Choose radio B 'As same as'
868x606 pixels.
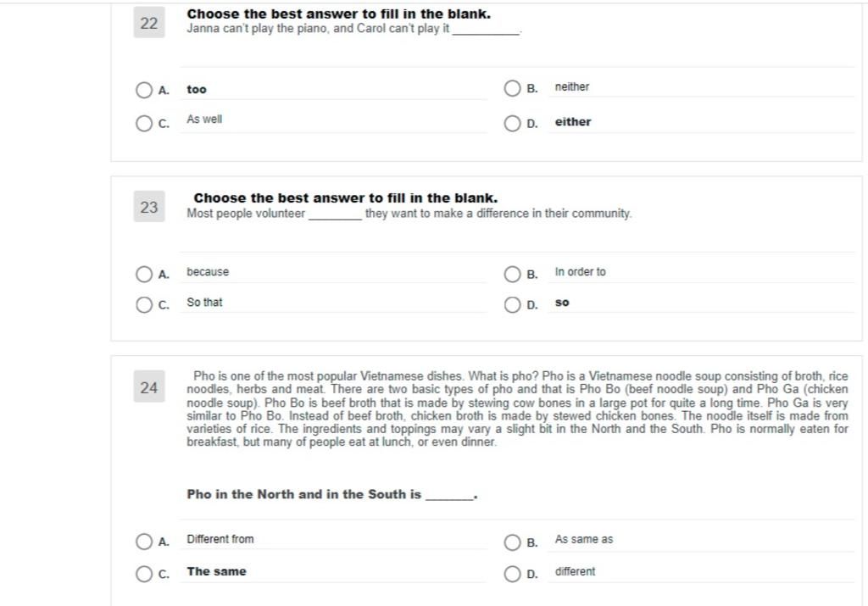click(512, 542)
